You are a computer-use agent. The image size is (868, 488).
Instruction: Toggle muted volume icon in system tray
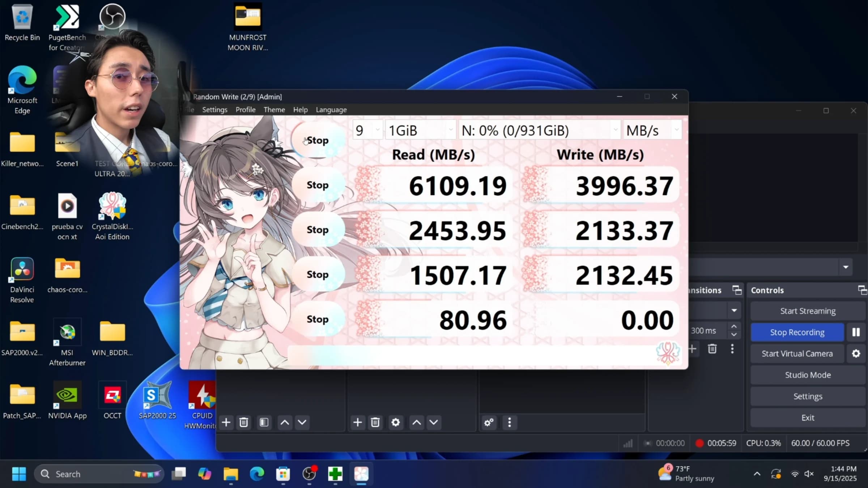(809, 474)
